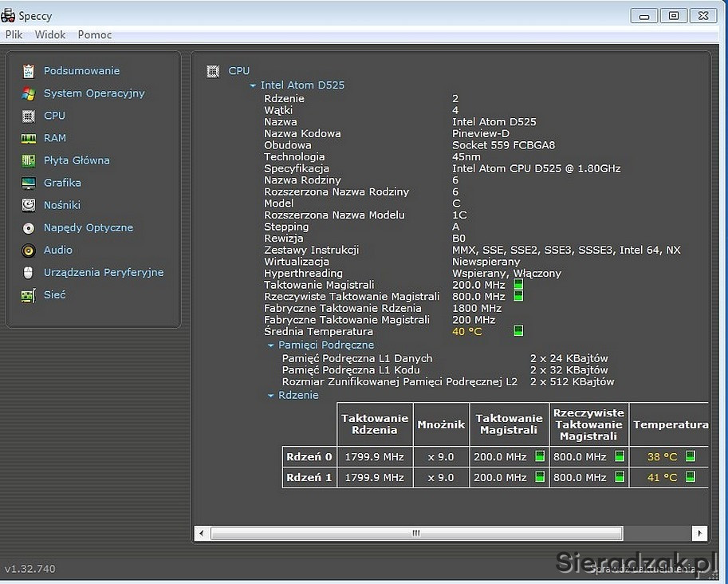Image resolution: width=728 pixels, height=584 pixels.
Task: Click the Temperatura column header
Action: pos(669,424)
